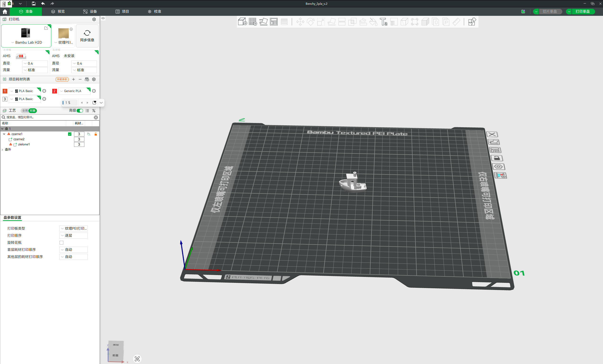Select the Text shape tool
The image size is (603, 364).
click(x=383, y=22)
